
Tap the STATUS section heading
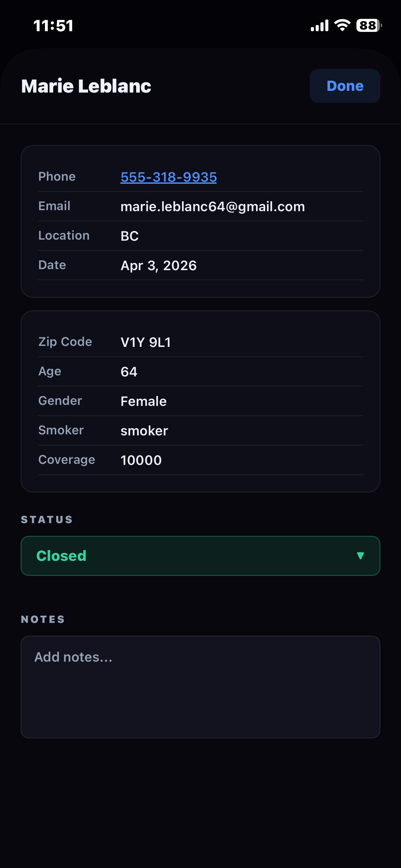tap(47, 519)
